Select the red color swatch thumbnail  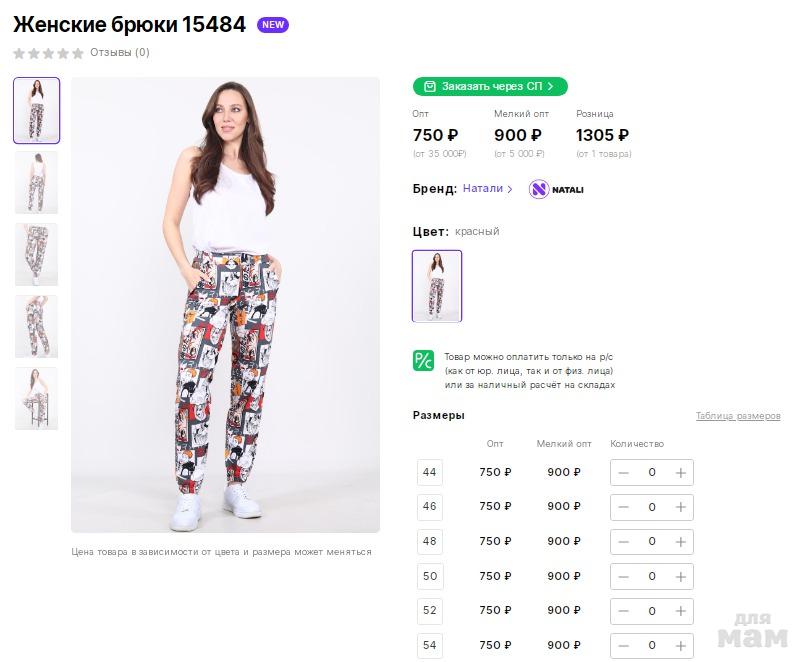437,286
